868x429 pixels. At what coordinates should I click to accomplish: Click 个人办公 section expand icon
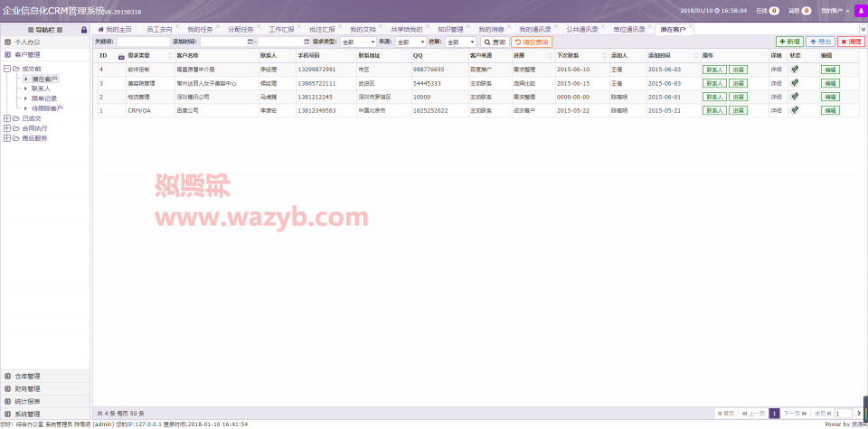pos(8,42)
